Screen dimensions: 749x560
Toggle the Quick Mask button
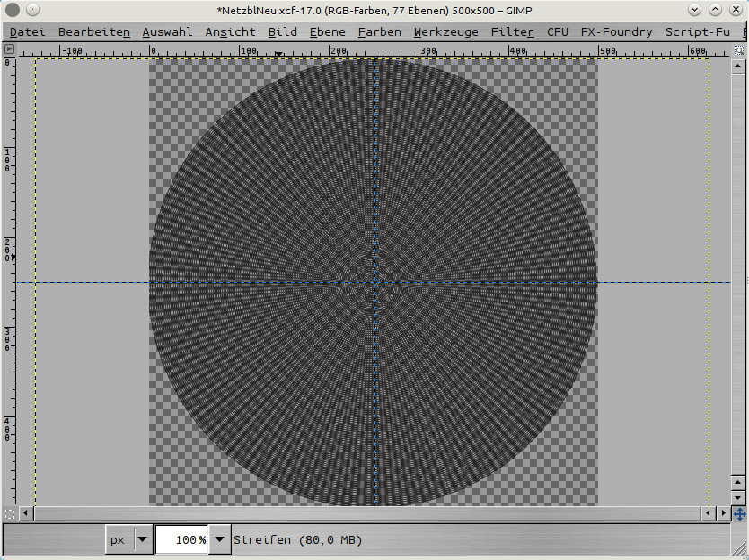coord(9,513)
